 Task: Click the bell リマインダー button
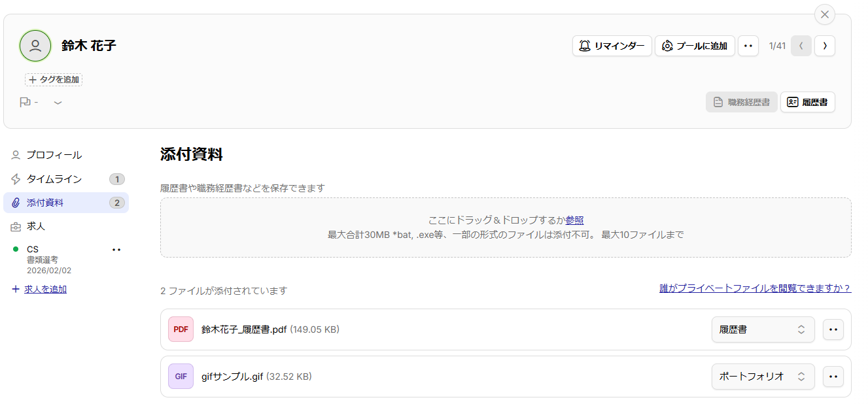612,46
